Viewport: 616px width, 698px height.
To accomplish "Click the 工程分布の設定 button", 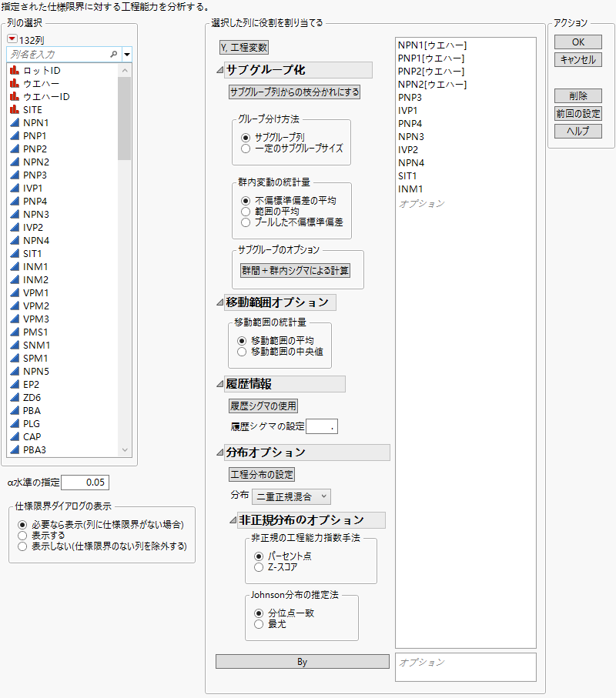I will click(262, 474).
